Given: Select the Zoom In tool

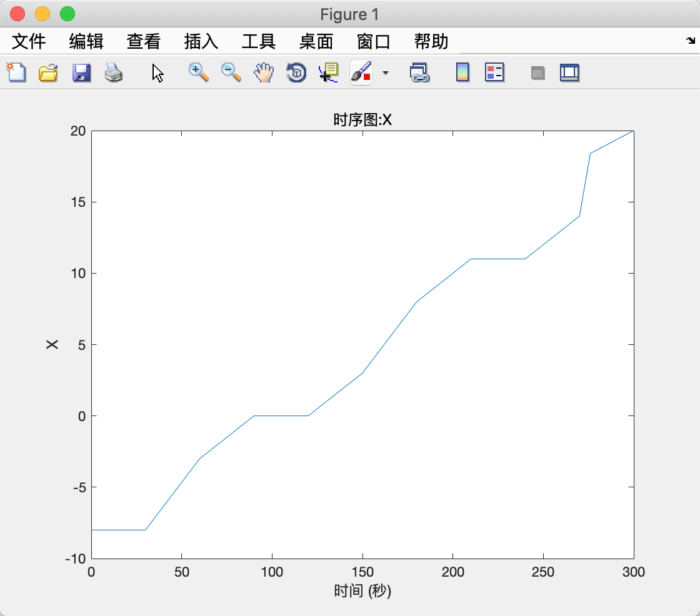Looking at the screenshot, I should click(198, 72).
